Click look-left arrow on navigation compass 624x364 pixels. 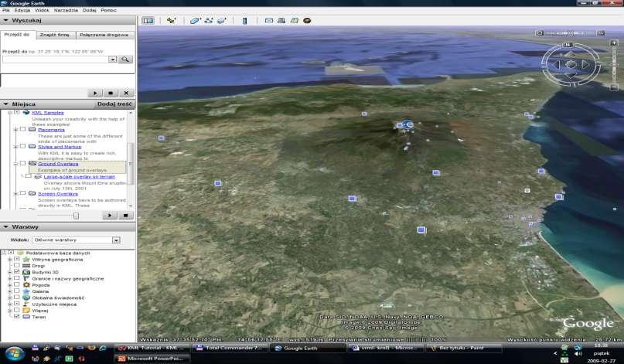(556, 64)
